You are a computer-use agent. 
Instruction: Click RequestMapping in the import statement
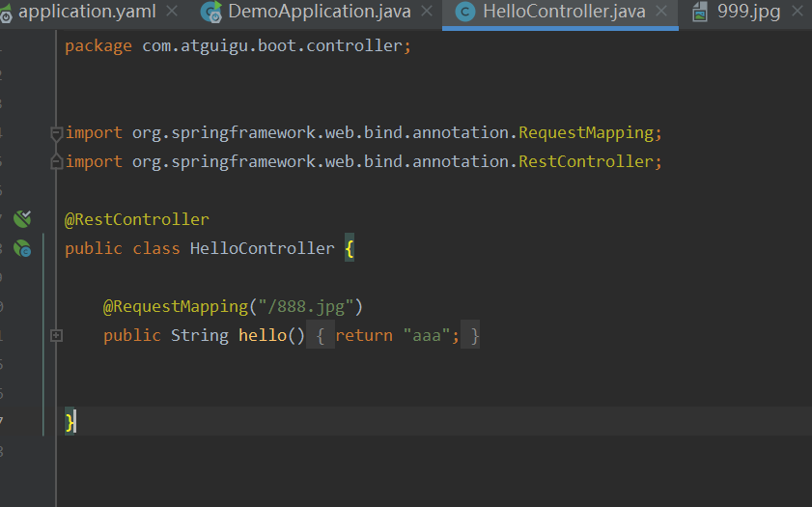pos(586,133)
